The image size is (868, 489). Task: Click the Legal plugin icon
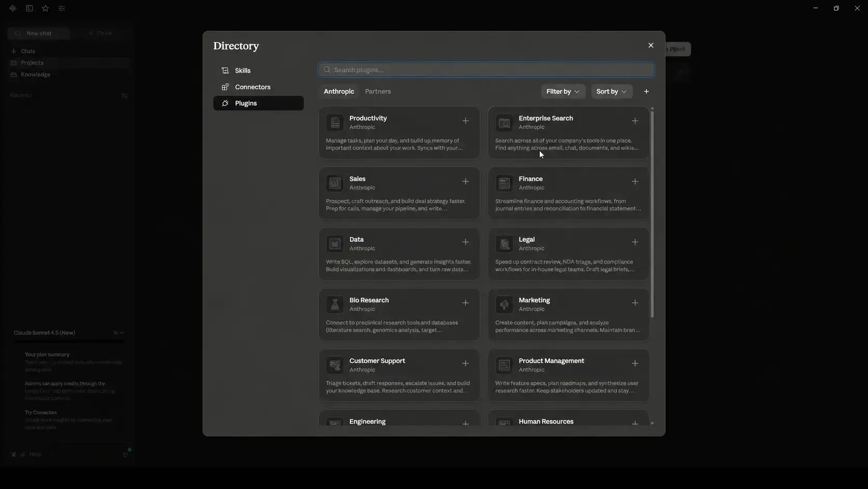(x=504, y=244)
